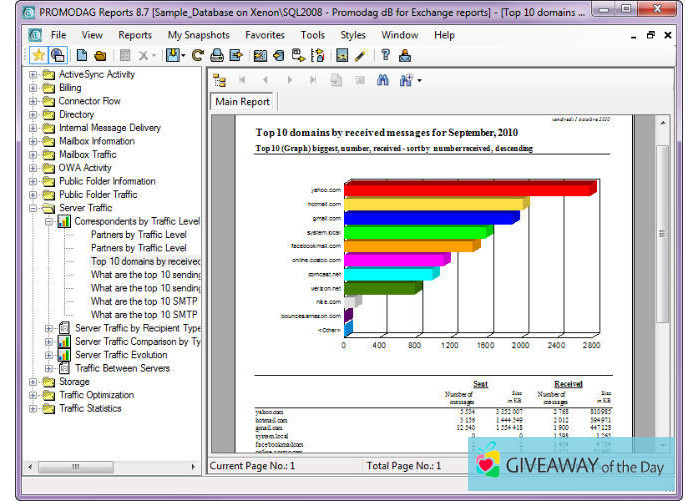
Task: Click the open folder toolbar icon
Action: (100, 55)
